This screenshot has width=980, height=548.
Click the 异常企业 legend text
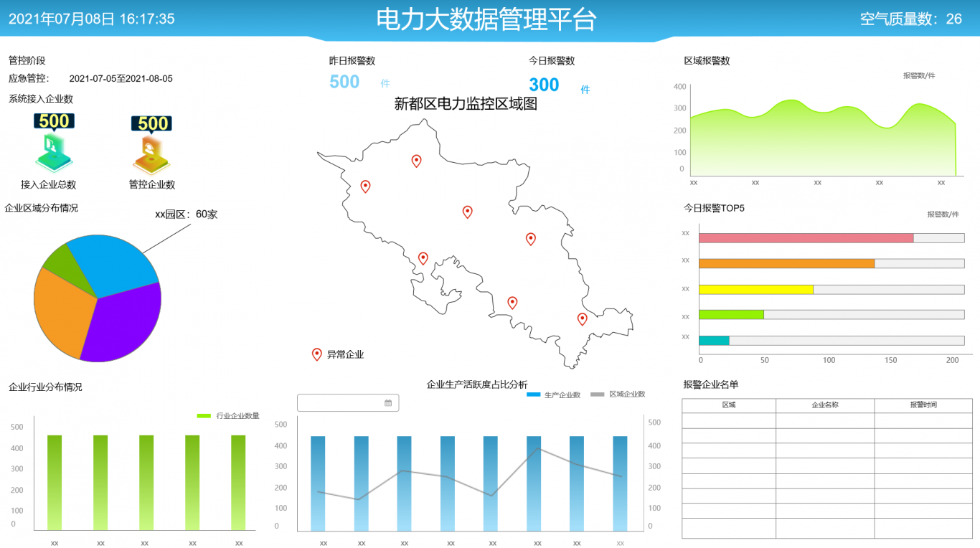(x=345, y=354)
